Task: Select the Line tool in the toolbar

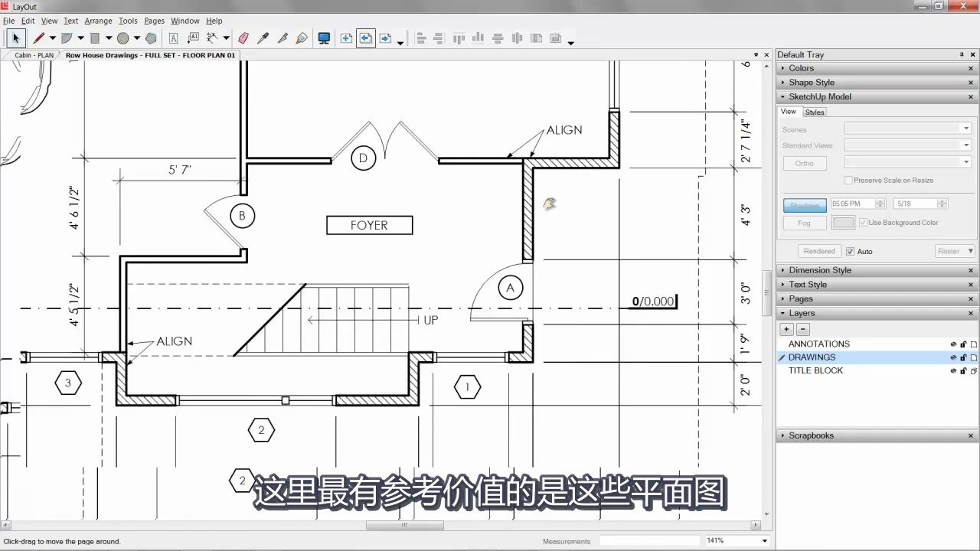Action: pyautogui.click(x=39, y=37)
